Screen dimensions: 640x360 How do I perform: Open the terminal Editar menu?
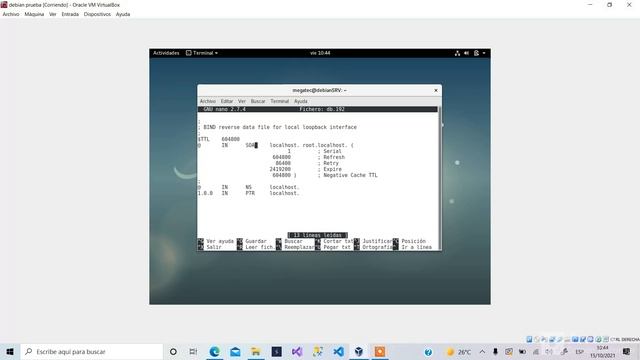pos(227,101)
